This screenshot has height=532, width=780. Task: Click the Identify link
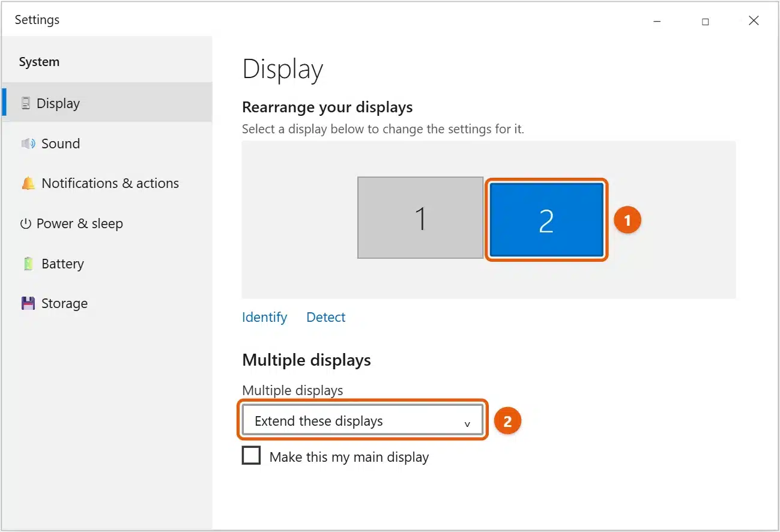265,317
